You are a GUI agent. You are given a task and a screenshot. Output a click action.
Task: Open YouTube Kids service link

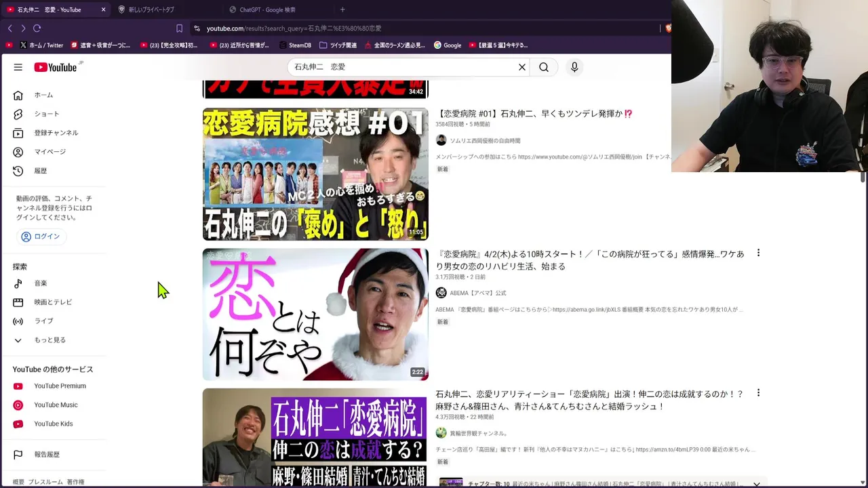coord(54,424)
